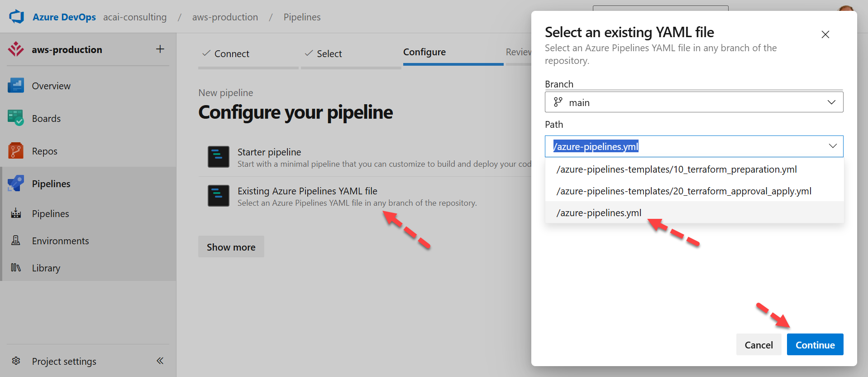Click the Pipelines breadcrumb
The width and height of the screenshot is (868, 377).
pyautogui.click(x=302, y=17)
